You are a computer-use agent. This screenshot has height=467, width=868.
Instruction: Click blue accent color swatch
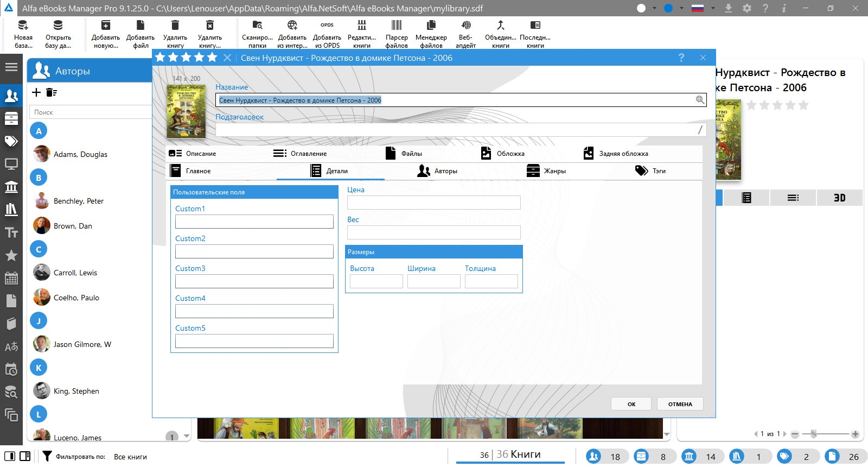pos(668,8)
